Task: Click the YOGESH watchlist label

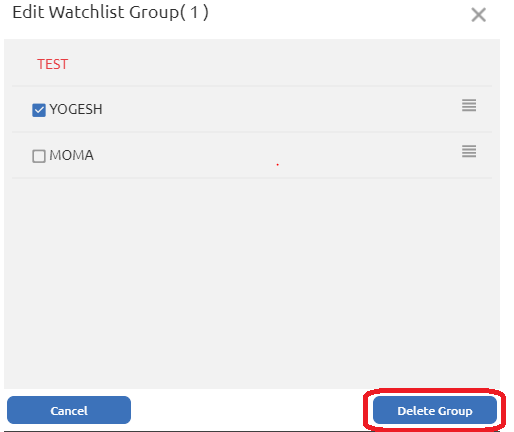Action: (76, 109)
